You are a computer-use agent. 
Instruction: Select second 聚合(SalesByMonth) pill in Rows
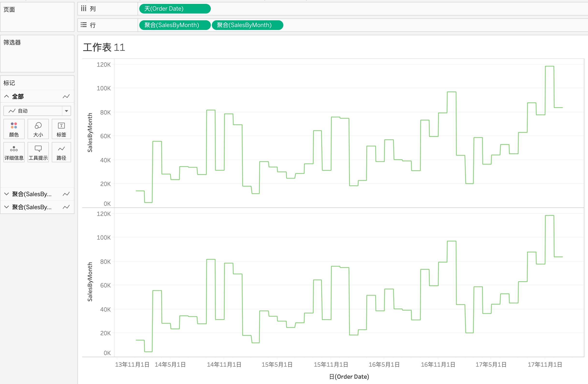(x=247, y=25)
